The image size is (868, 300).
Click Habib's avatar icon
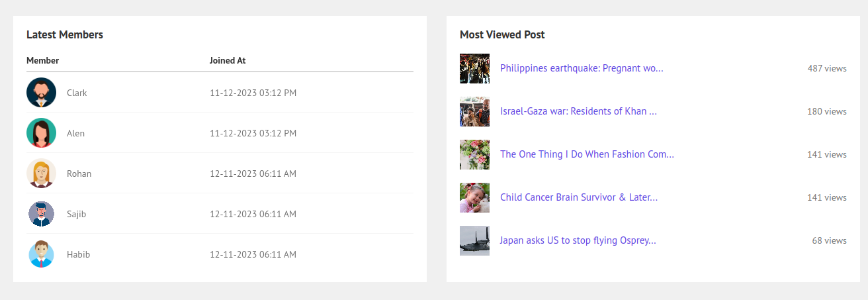point(41,254)
